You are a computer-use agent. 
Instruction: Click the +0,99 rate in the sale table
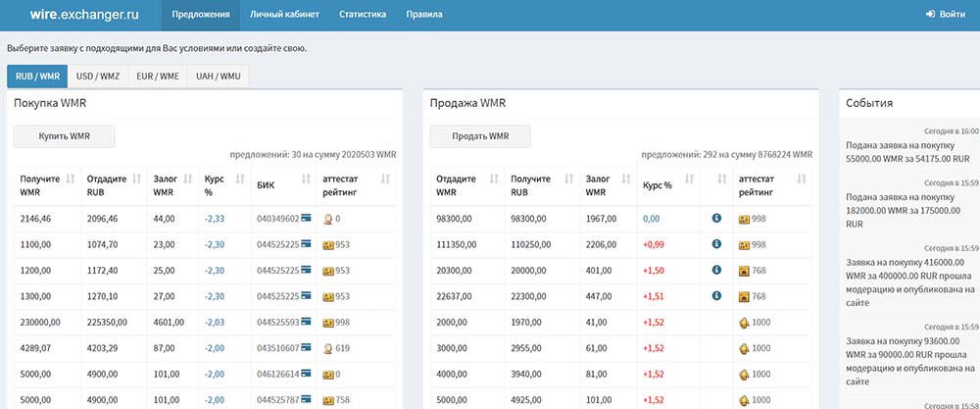tap(654, 244)
